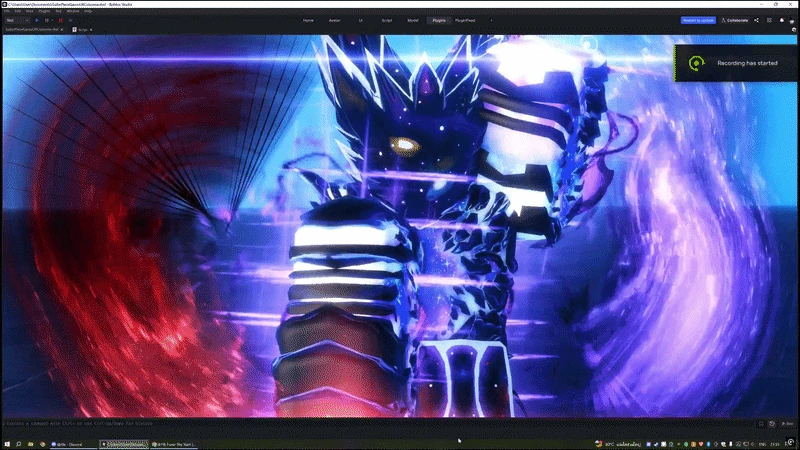Click the pause icon next to Play

click(x=46, y=20)
